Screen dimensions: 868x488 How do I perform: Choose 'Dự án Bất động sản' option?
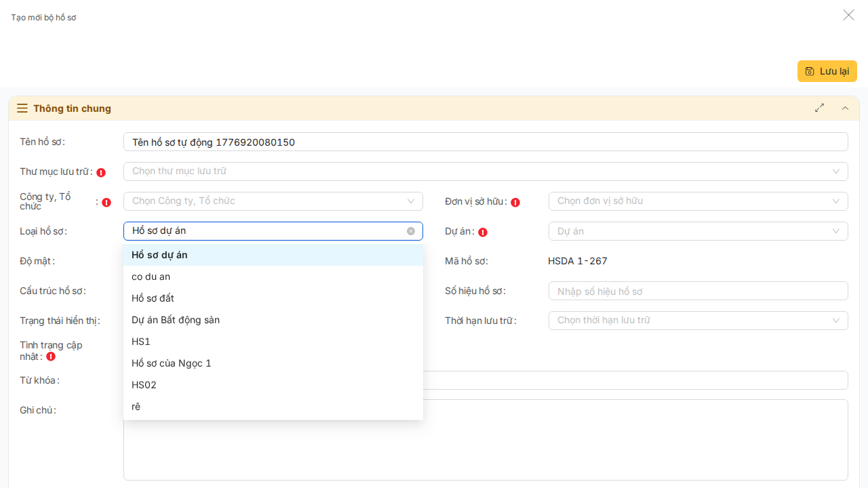[176, 320]
